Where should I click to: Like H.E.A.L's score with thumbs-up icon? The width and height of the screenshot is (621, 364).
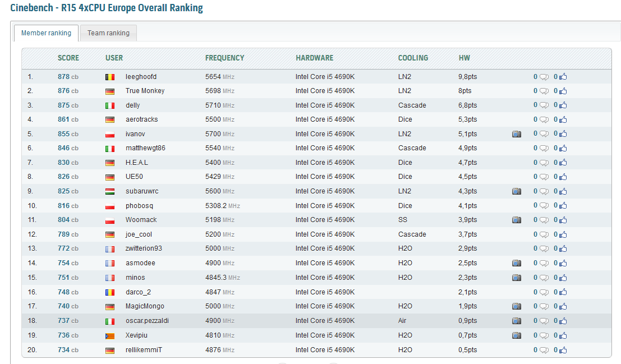pos(563,163)
